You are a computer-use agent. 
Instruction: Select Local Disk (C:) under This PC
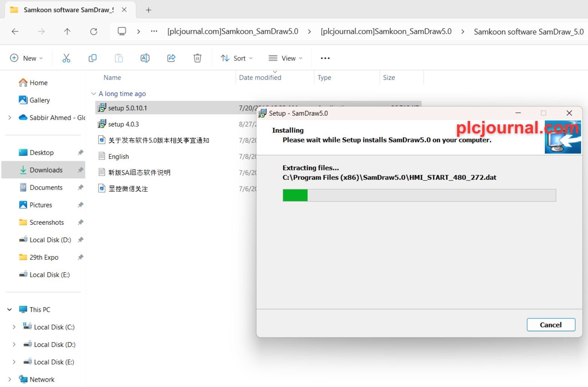(49, 327)
